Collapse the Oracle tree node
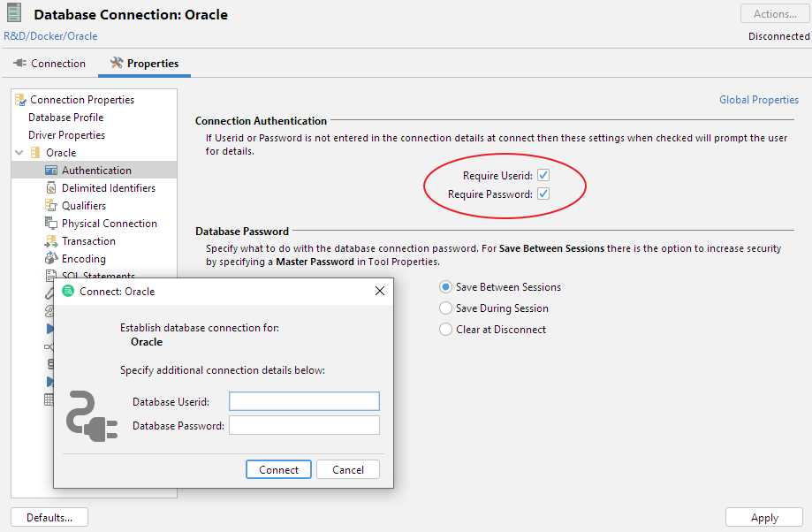Viewport: 812px width, 532px height. coord(19,153)
